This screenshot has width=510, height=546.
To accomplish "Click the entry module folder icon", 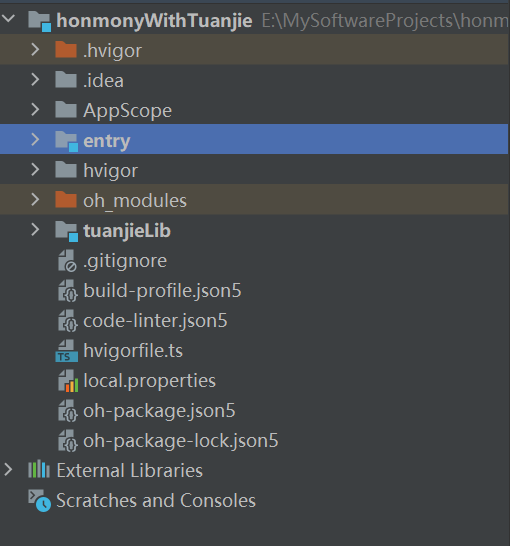I will click(66, 141).
